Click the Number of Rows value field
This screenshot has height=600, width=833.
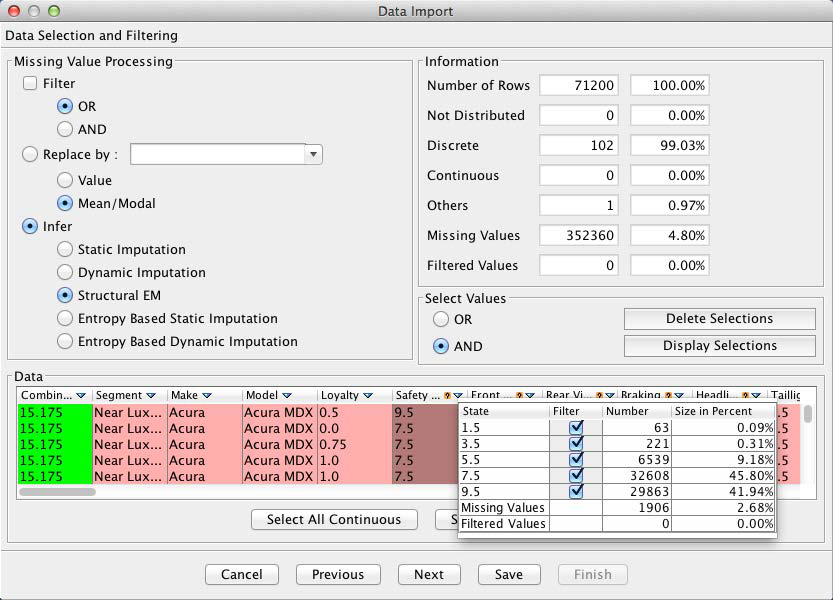(x=577, y=86)
